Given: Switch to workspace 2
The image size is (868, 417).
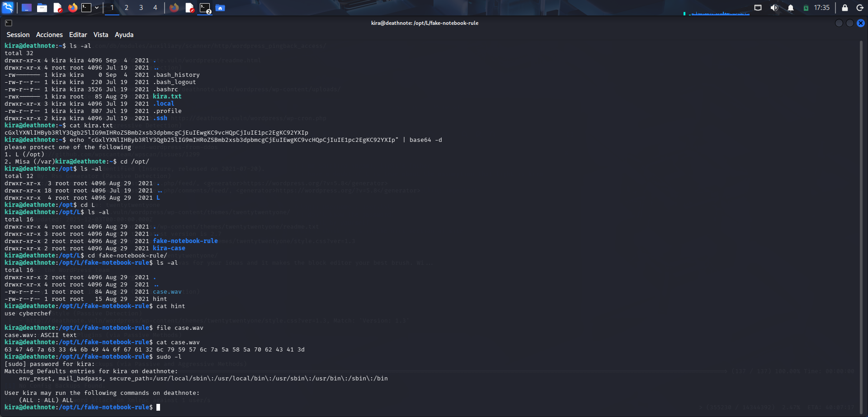Looking at the screenshot, I should point(127,8).
